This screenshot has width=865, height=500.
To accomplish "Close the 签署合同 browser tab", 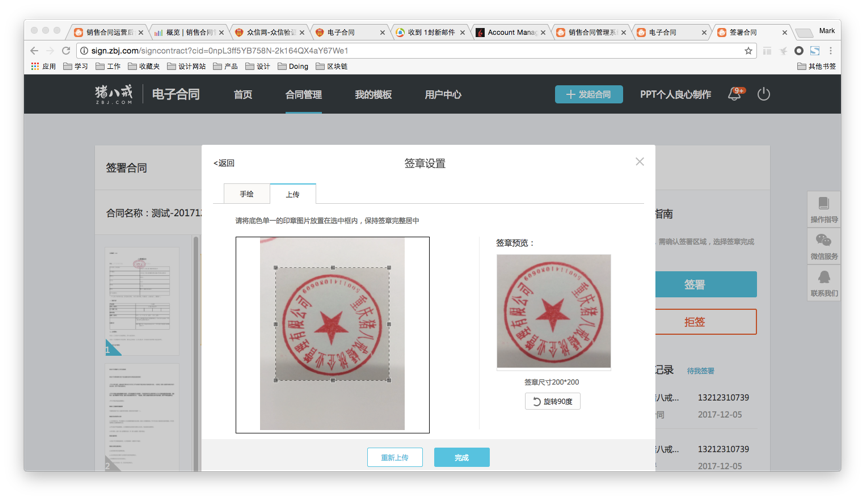I will (784, 33).
